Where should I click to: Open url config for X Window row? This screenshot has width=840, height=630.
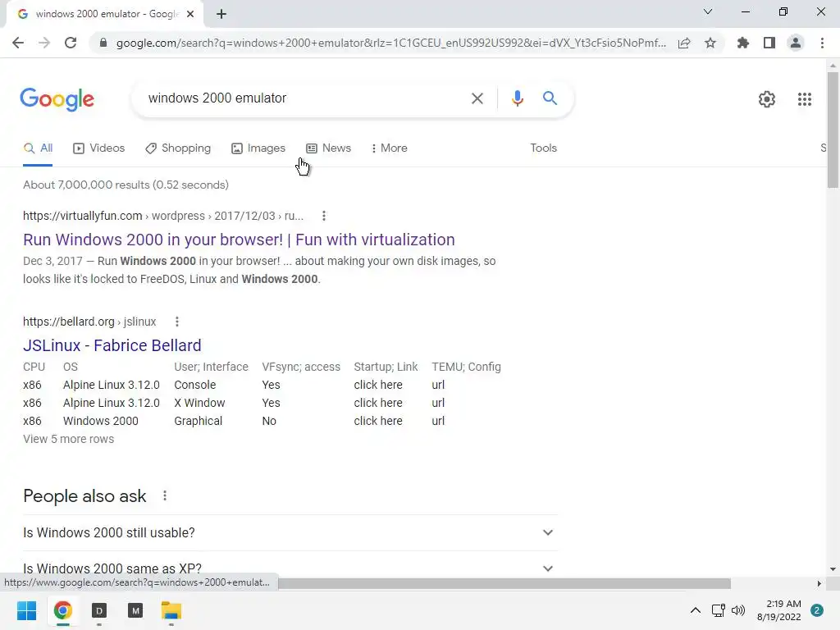tap(438, 403)
